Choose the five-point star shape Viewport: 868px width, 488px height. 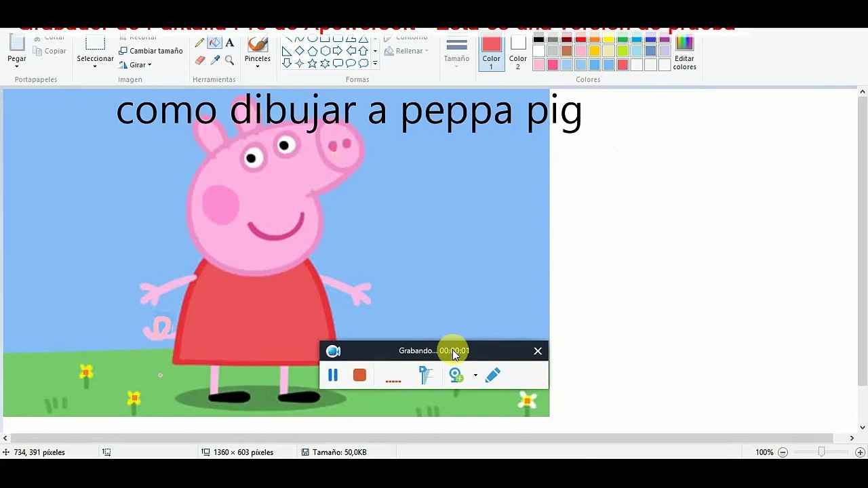coord(312,63)
